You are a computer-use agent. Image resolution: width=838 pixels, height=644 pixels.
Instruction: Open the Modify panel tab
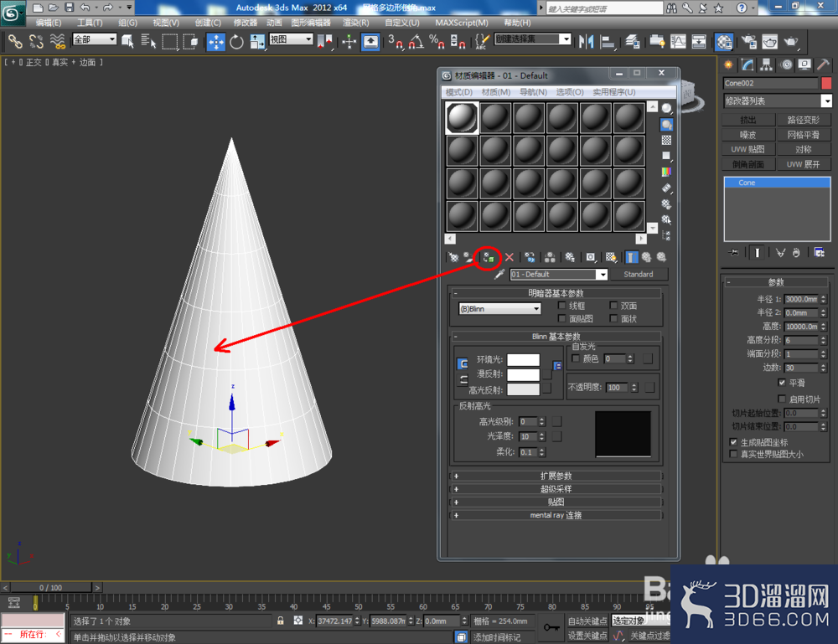747,65
